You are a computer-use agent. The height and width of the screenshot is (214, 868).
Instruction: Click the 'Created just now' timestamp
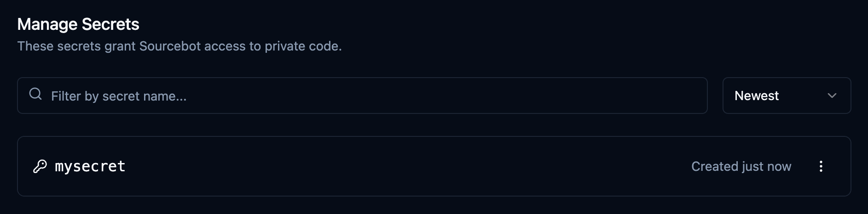[x=741, y=166]
